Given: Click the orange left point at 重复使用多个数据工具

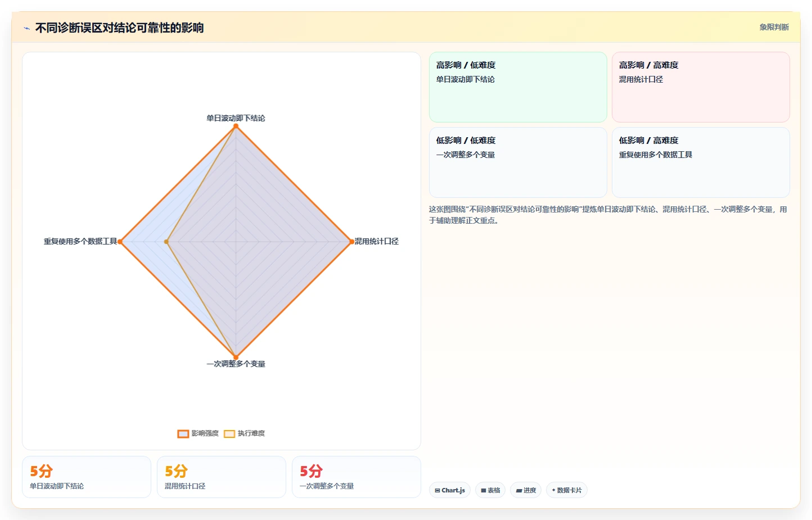Looking at the screenshot, I should tap(120, 242).
